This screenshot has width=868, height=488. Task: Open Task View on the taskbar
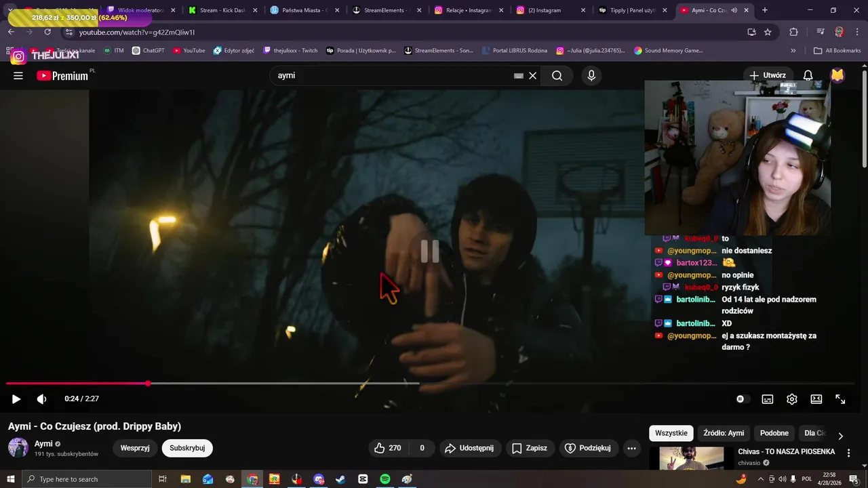tap(163, 479)
